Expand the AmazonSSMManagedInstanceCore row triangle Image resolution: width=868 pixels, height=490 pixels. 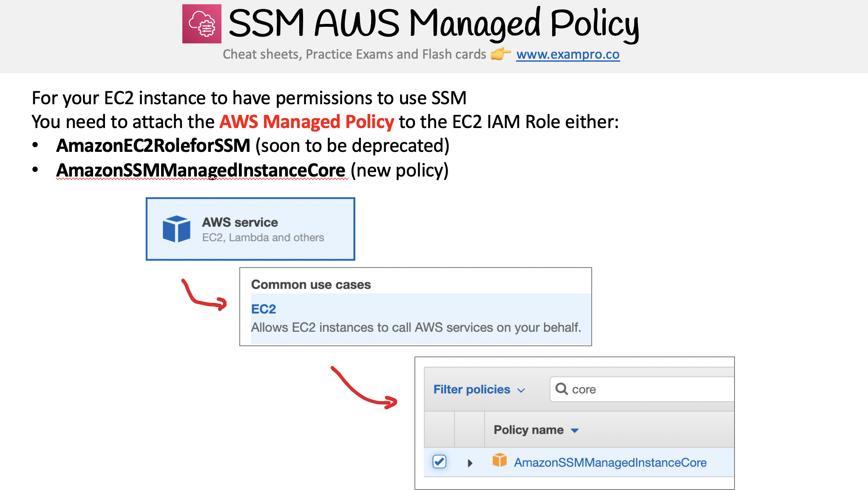point(470,463)
